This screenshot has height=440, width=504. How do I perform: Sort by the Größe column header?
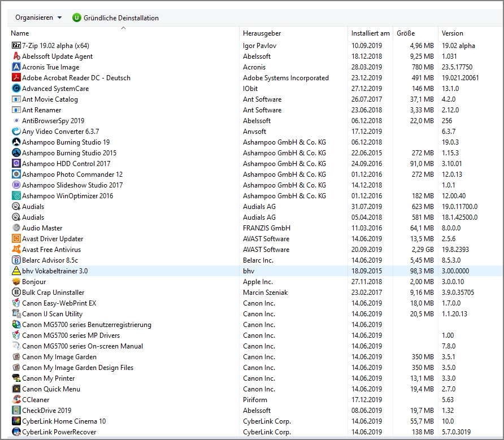tap(406, 33)
